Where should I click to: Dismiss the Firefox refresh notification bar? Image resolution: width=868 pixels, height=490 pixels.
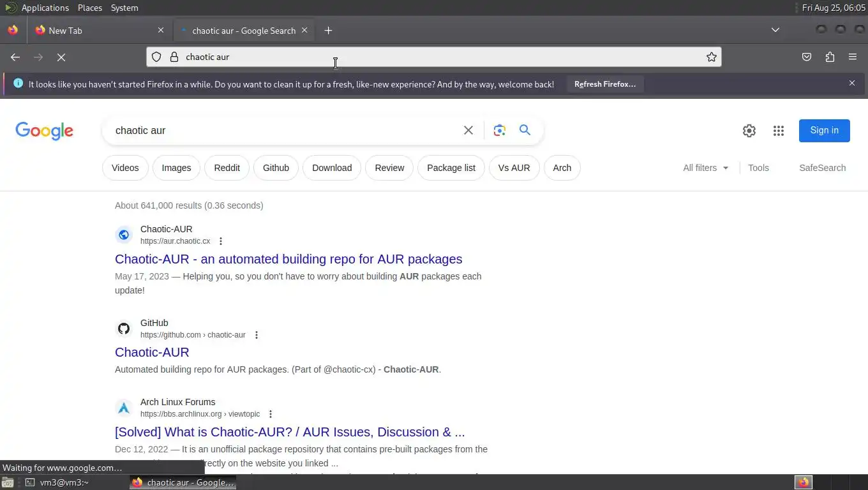tap(852, 83)
